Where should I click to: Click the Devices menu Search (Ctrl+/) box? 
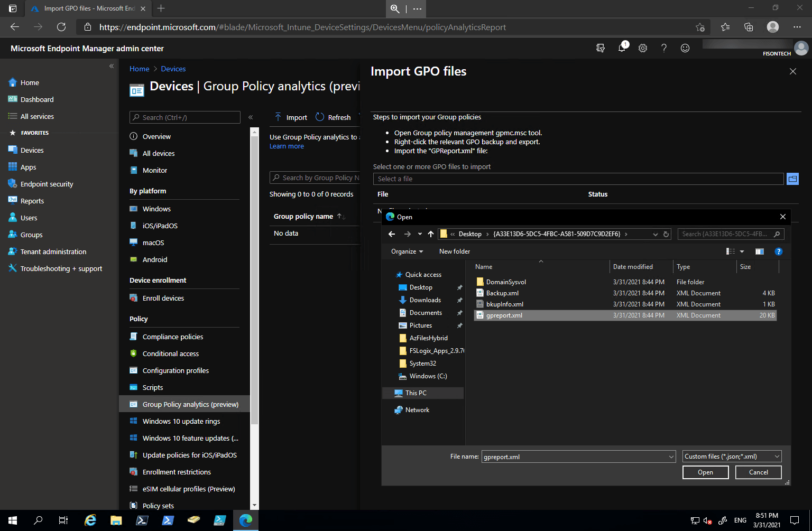coord(185,117)
